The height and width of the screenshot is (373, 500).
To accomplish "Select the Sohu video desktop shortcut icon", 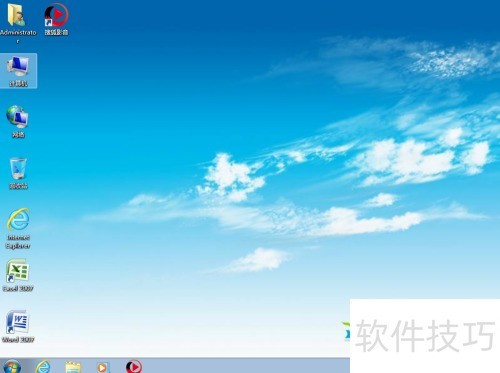I will pyautogui.click(x=56, y=15).
